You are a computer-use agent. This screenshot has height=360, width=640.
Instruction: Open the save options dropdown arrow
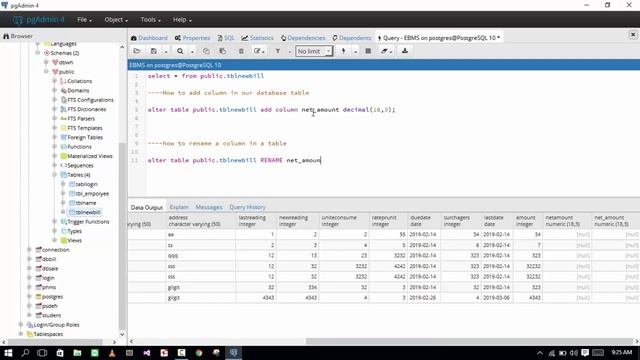tap(166, 51)
